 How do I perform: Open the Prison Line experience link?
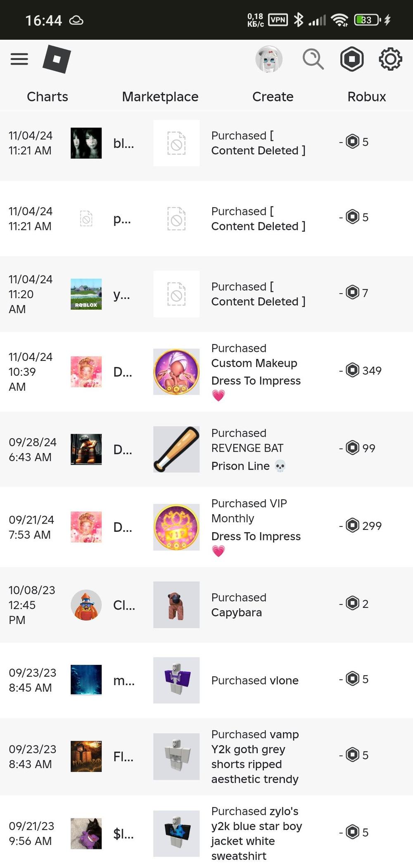click(x=240, y=466)
